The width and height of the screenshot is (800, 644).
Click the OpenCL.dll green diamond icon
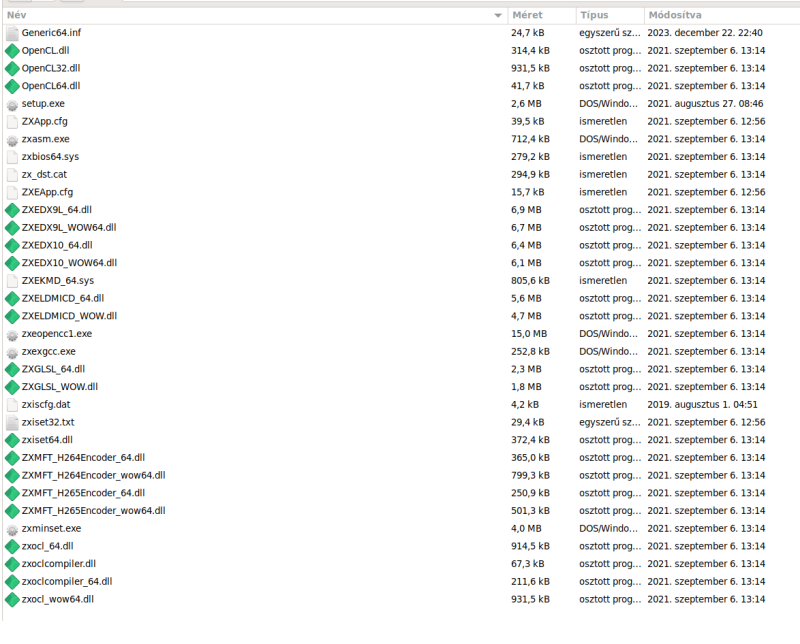click(x=12, y=51)
